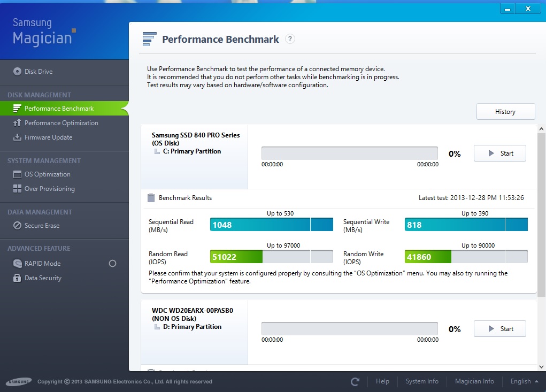This screenshot has height=392, width=546.
Task: Click the Performance Benchmark header icon
Action: pos(149,39)
